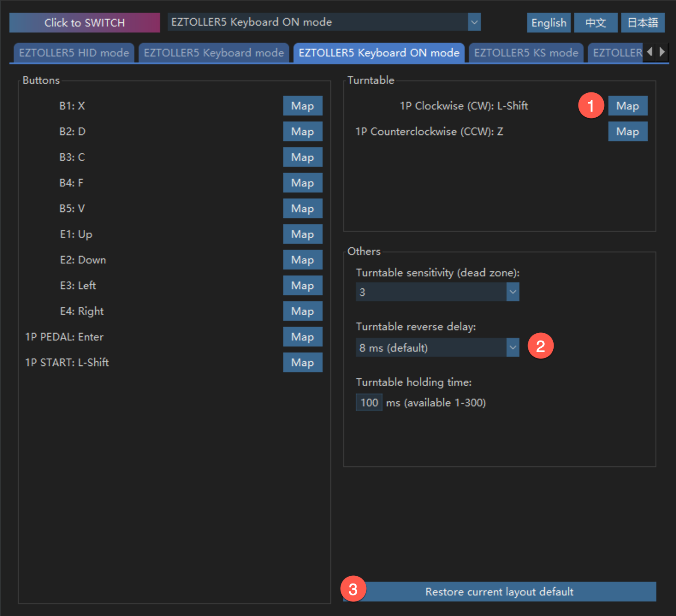The width and height of the screenshot is (676, 616).
Task: Open the partially hidden EZTOLLER tab
Action: (x=616, y=53)
